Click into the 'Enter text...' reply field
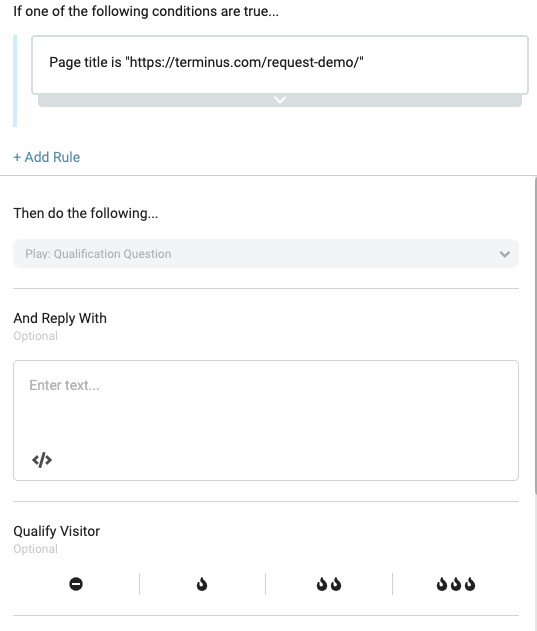 (266, 420)
